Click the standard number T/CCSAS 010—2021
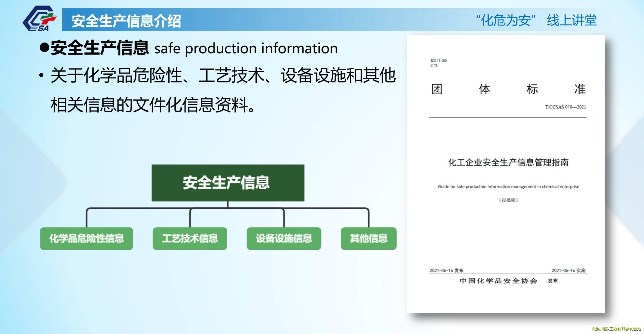The height and width of the screenshot is (334, 644). point(566,107)
